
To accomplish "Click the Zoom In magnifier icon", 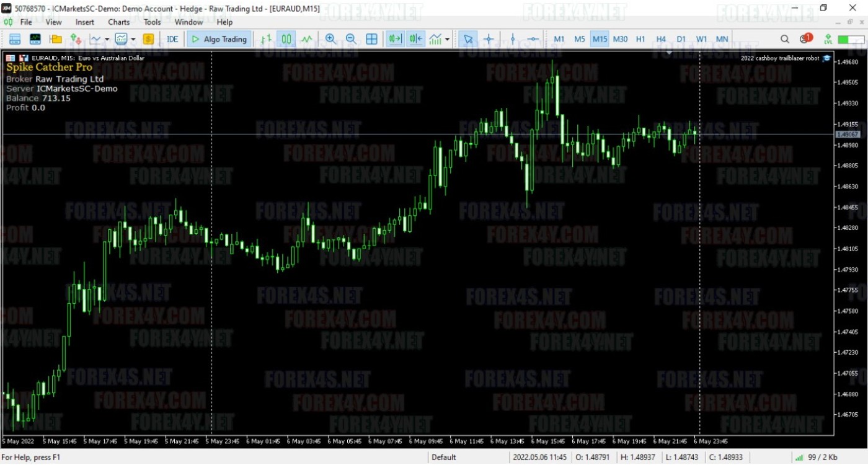I will pyautogui.click(x=330, y=39).
